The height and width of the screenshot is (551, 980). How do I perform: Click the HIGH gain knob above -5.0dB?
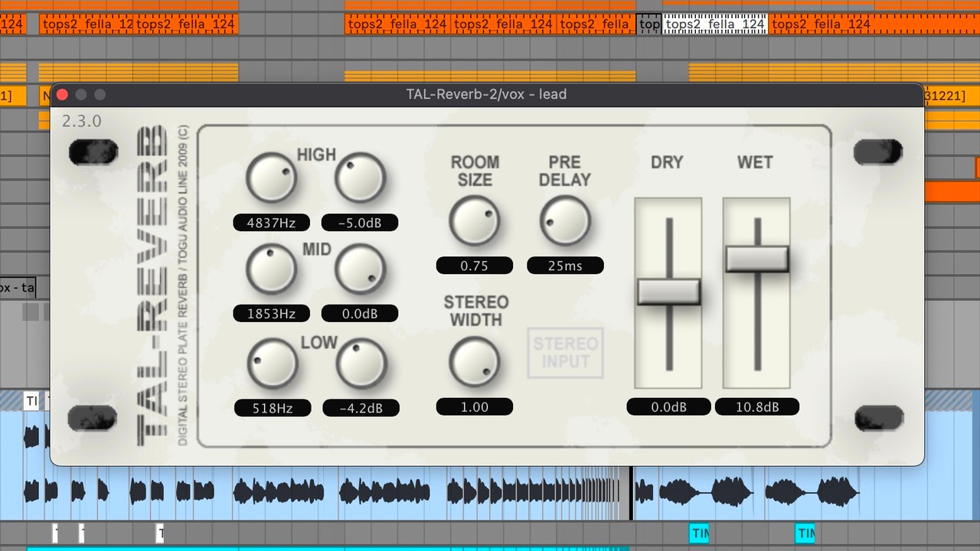point(360,177)
